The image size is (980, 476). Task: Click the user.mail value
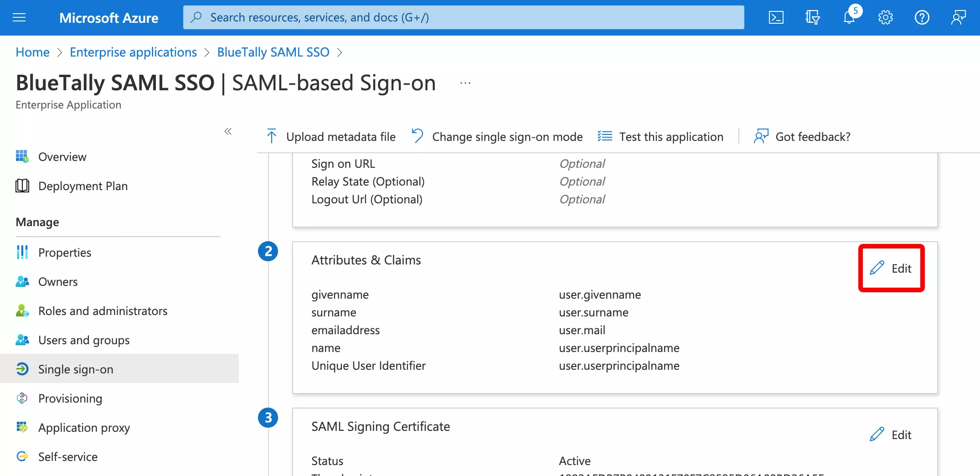582,330
